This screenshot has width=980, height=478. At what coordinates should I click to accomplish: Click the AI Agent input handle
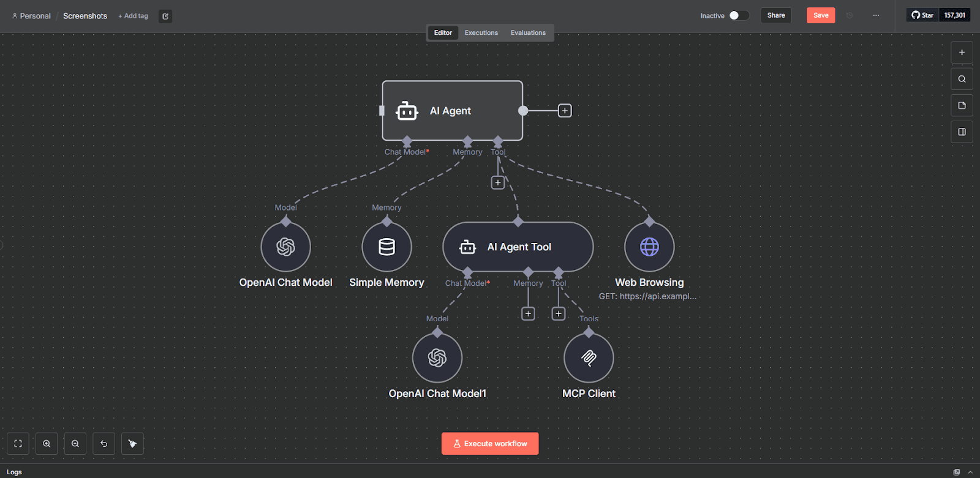pyautogui.click(x=382, y=111)
